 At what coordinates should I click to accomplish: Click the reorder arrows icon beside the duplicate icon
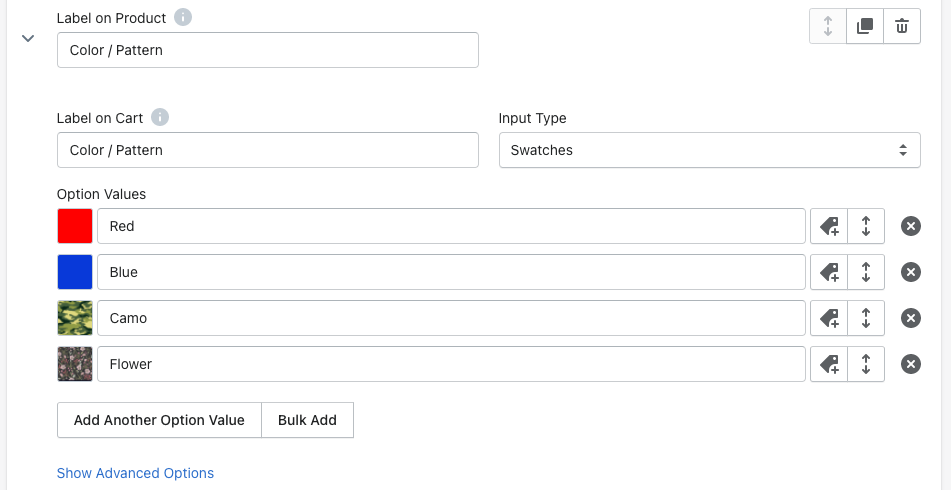[828, 27]
